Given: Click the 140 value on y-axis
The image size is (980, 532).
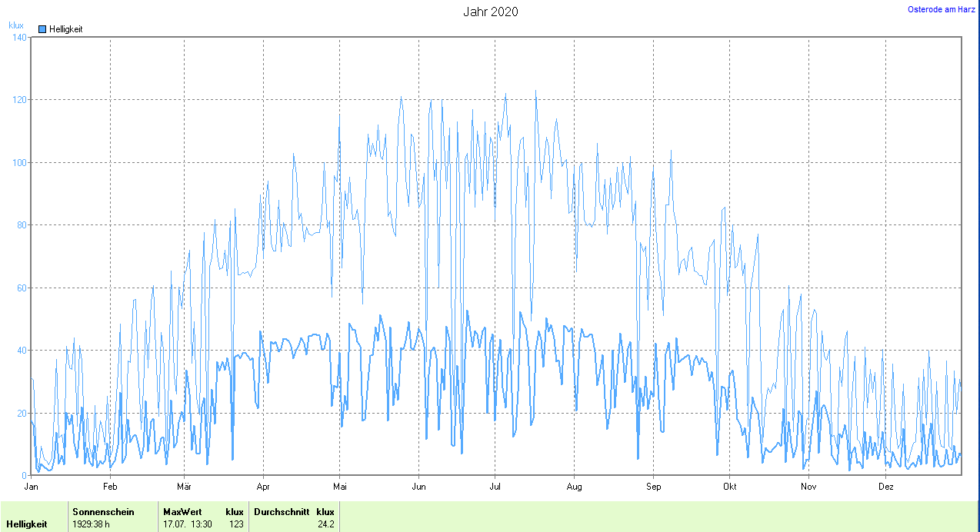Looking at the screenshot, I should pos(19,37).
